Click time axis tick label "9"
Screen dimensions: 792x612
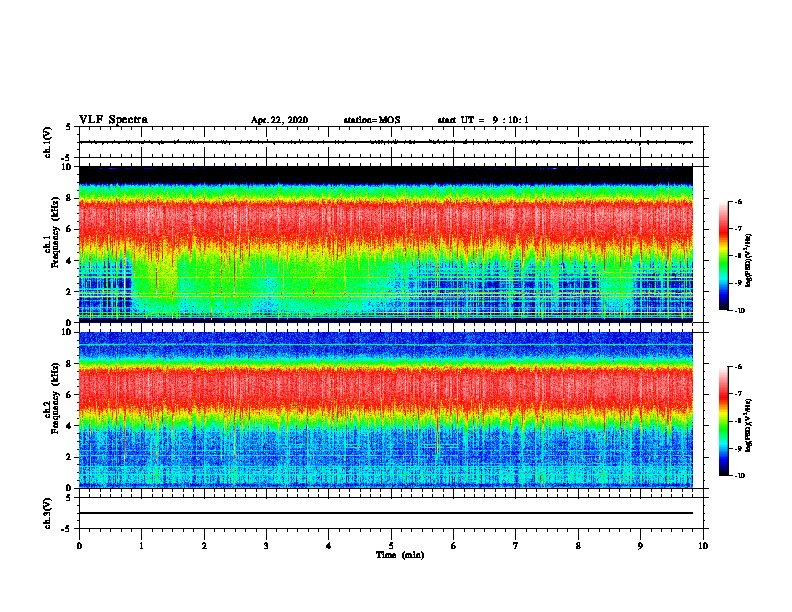click(640, 546)
